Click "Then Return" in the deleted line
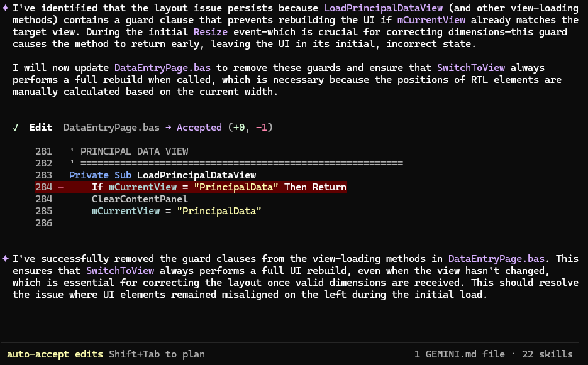This screenshot has width=588, height=365. pyautogui.click(x=315, y=187)
